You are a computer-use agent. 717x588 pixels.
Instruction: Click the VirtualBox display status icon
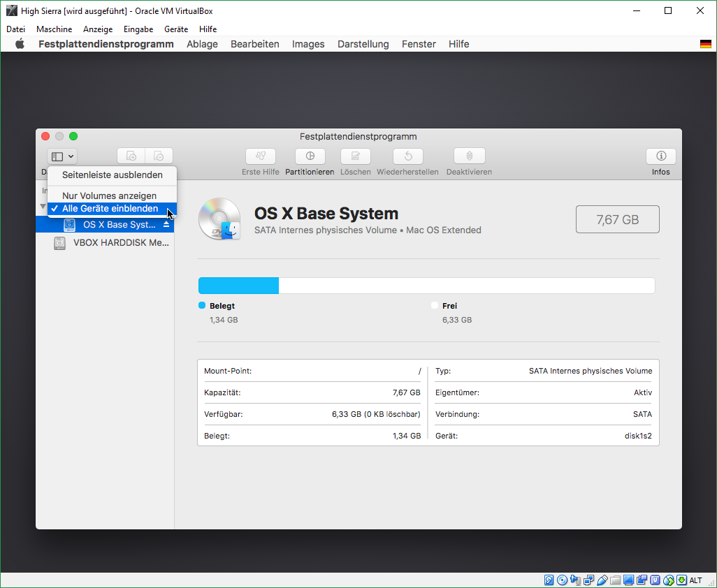(629, 580)
